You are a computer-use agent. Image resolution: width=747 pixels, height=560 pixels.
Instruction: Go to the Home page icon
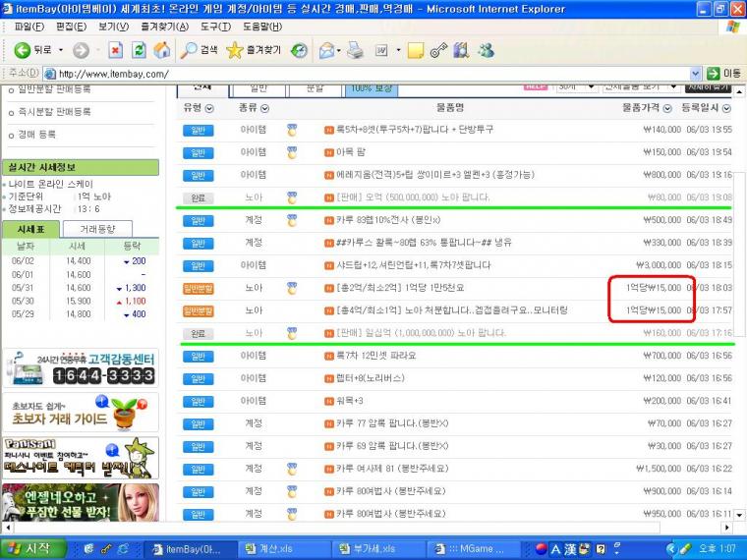(162, 50)
